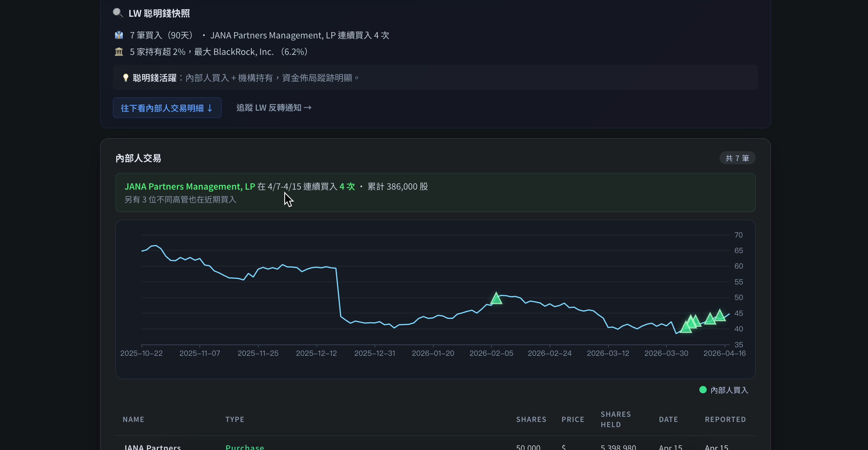
Task: Click the NAME column header
Action: [x=134, y=419]
